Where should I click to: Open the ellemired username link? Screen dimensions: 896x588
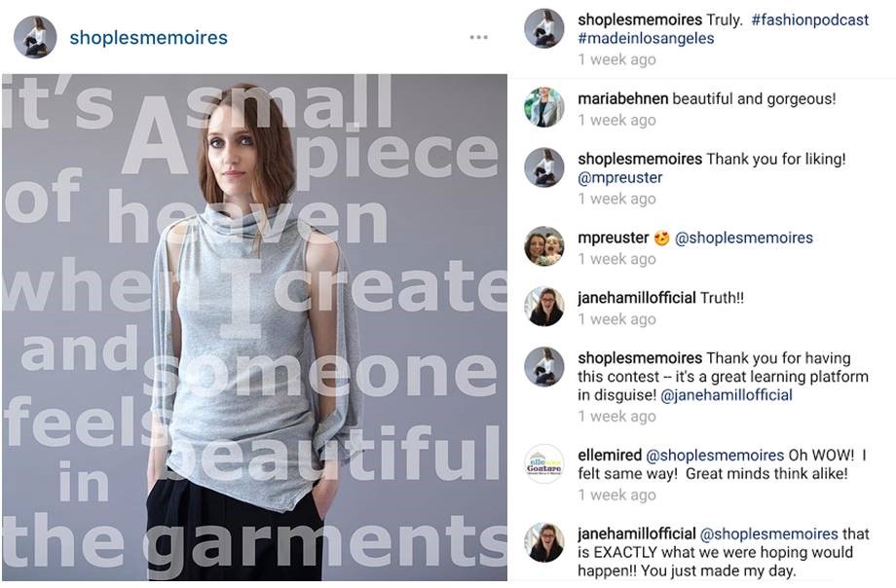610,455
